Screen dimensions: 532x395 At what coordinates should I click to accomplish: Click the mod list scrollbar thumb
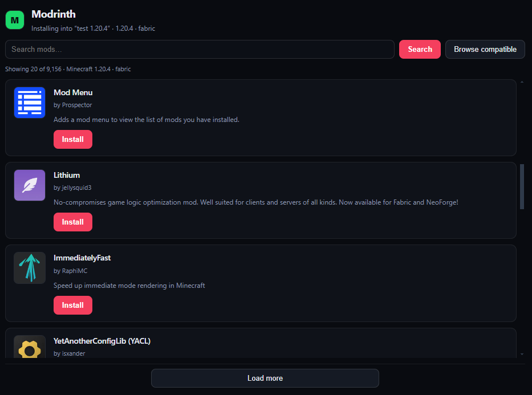pyautogui.click(x=522, y=186)
